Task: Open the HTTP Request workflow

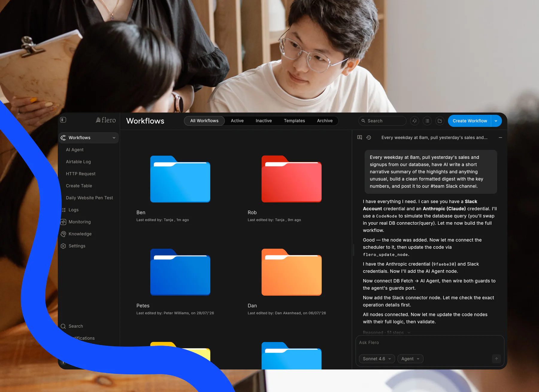Action: [x=81, y=174]
